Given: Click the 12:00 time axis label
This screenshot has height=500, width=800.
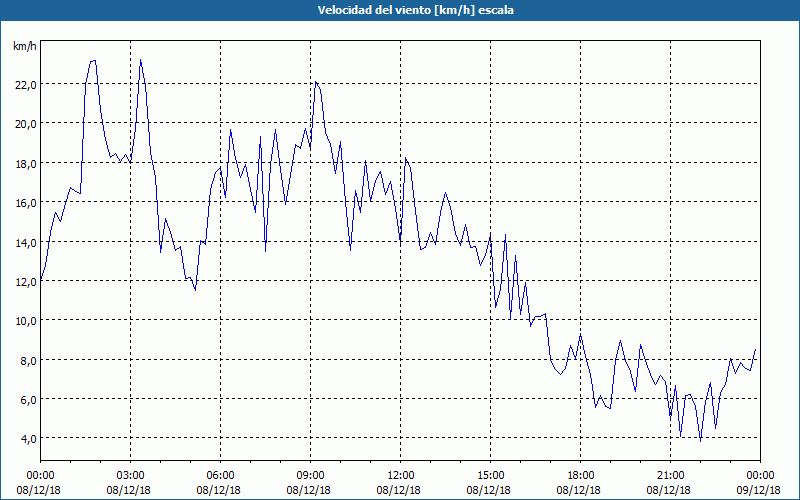Looking at the screenshot, I should click(x=401, y=476).
